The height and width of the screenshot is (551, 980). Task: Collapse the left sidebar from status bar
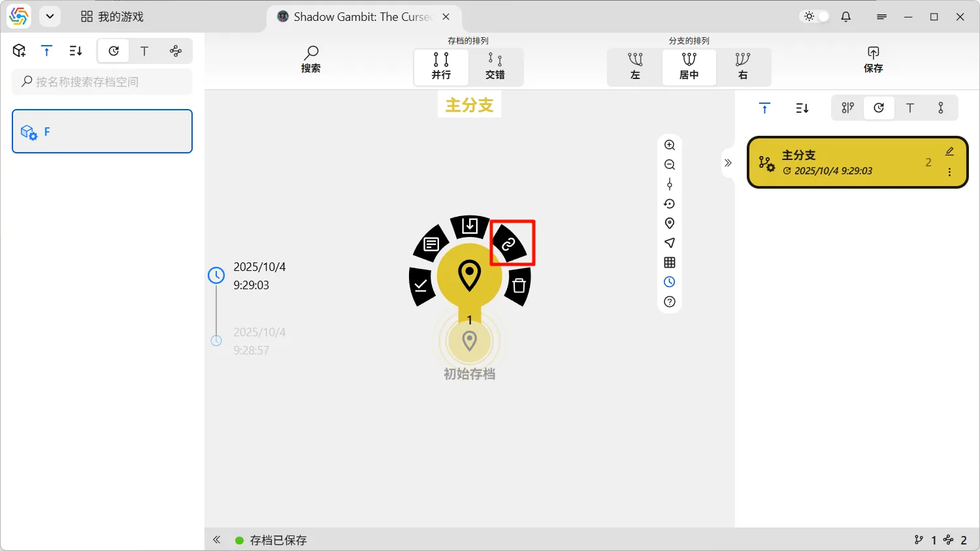point(217,540)
